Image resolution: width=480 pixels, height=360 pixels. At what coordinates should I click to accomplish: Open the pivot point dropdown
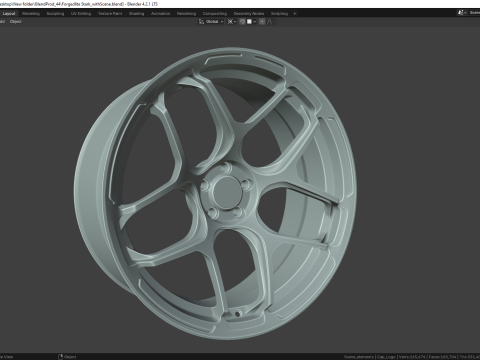tap(232, 22)
